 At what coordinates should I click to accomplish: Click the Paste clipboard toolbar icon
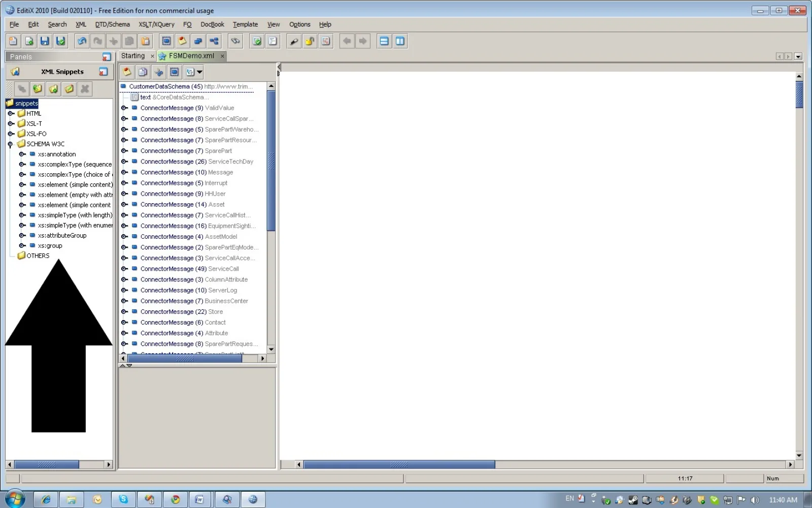click(146, 41)
